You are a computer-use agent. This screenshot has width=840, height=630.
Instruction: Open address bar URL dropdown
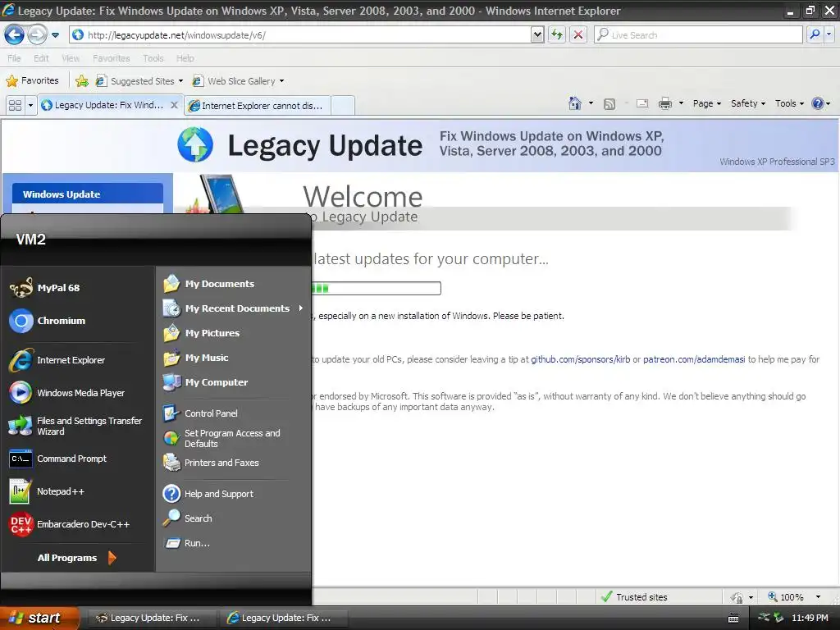pos(537,34)
